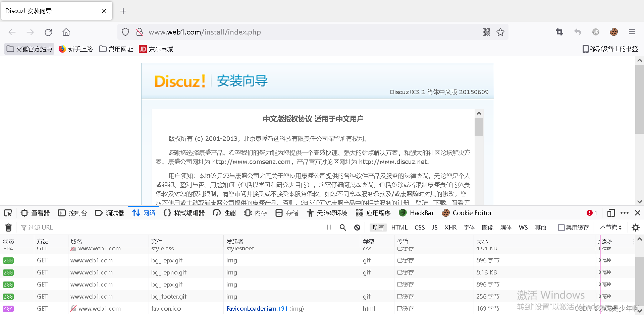644x315 pixels.
Task: Click the screenshot crop toolbar icon
Action: pos(559,32)
